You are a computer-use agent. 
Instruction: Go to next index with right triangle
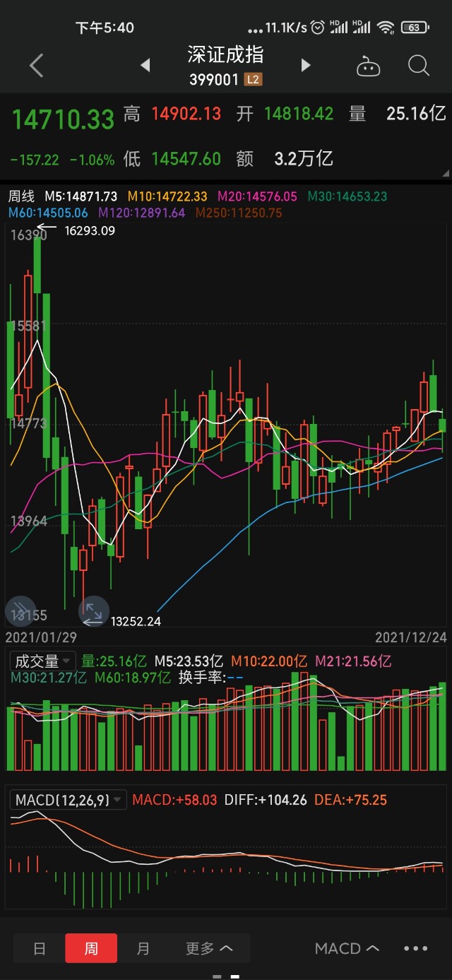coord(306,66)
